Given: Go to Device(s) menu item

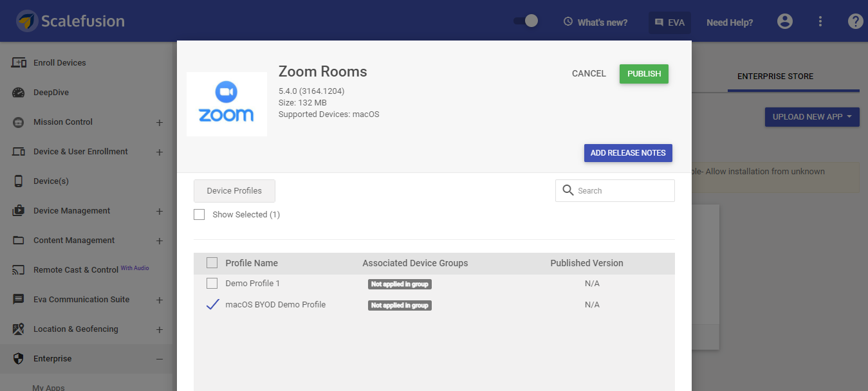Looking at the screenshot, I should point(51,181).
